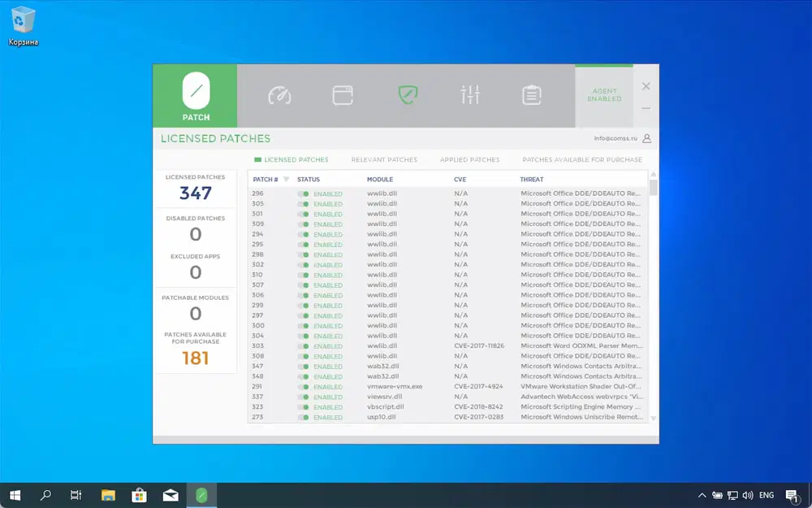Open the 0patch agent icon on the taskbar
Image resolution: width=812 pixels, height=508 pixels.
tap(201, 494)
